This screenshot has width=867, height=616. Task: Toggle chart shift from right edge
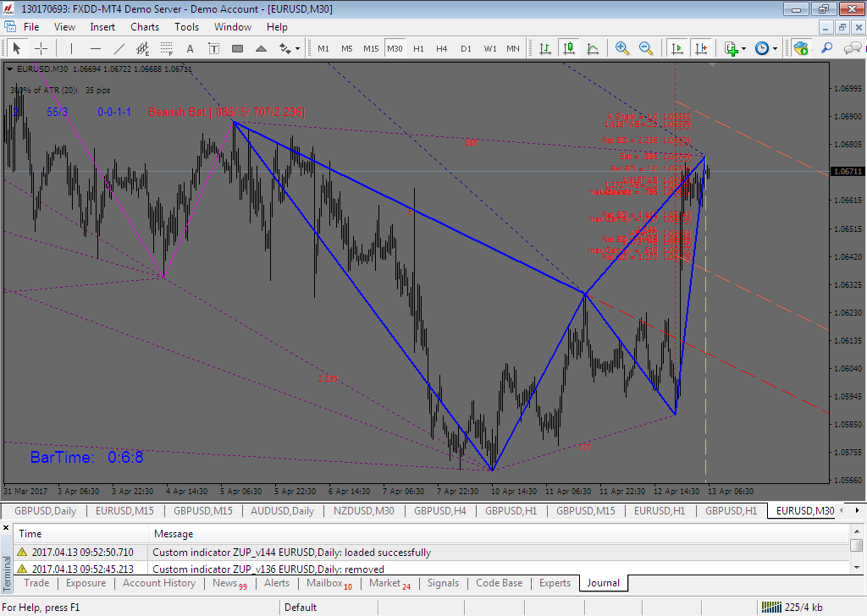(x=701, y=48)
